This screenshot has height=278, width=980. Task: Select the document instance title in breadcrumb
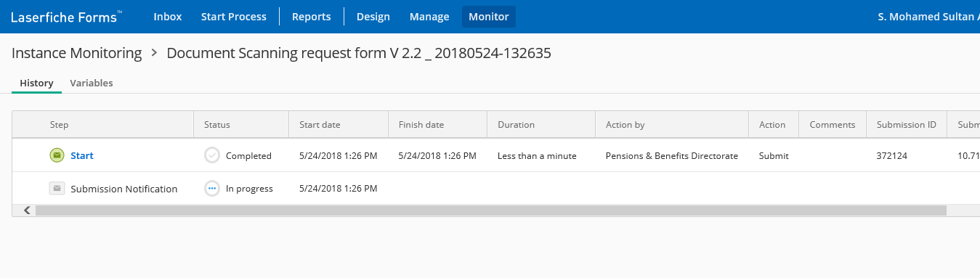pos(359,53)
